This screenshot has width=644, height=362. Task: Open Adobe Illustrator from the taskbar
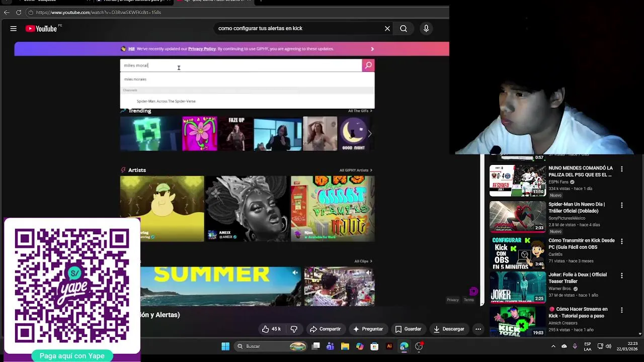[x=389, y=346]
